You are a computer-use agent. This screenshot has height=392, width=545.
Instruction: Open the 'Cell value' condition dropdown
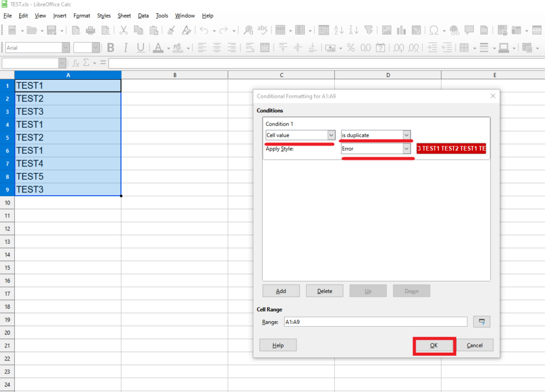(x=331, y=135)
